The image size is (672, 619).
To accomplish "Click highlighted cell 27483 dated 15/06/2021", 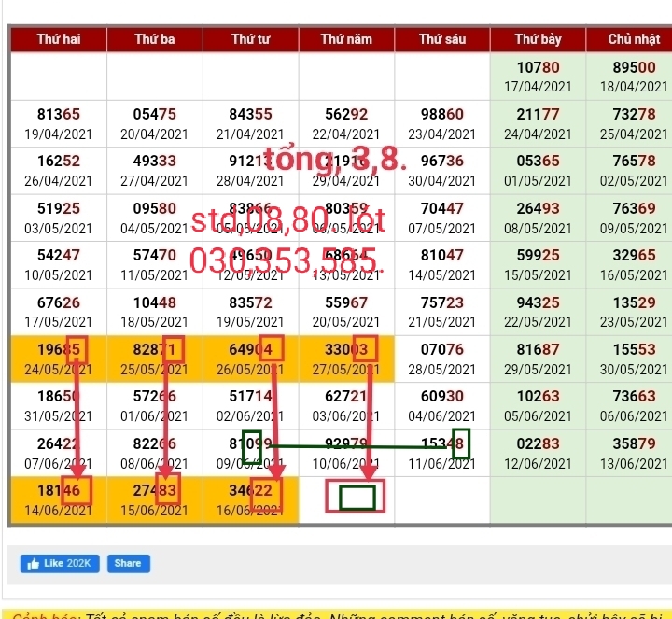I will [x=155, y=499].
